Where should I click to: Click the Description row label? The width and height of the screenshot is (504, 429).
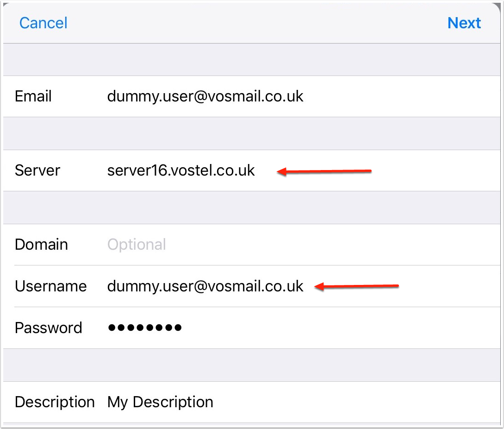(x=55, y=402)
